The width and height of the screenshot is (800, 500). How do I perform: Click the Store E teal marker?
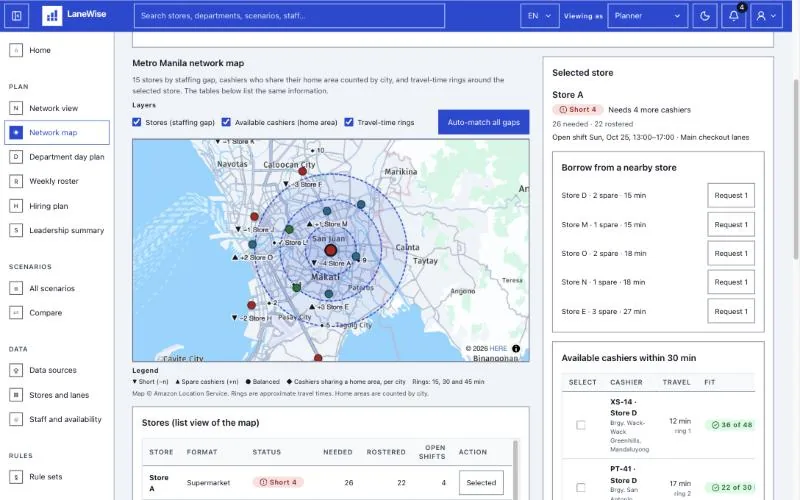pos(329,294)
